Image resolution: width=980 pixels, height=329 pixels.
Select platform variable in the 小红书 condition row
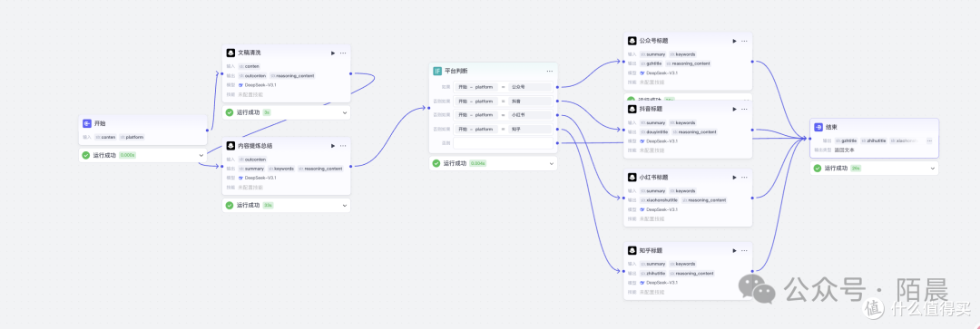pyautogui.click(x=475, y=115)
